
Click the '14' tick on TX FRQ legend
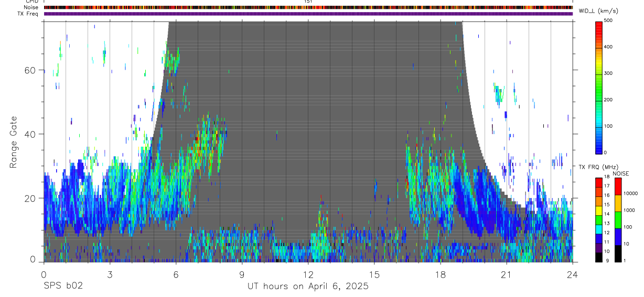pyautogui.click(x=607, y=214)
